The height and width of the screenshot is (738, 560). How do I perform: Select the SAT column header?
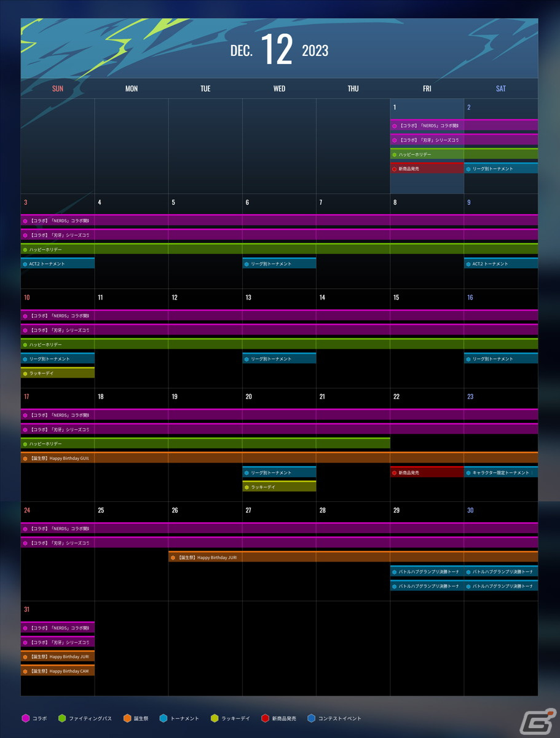(x=501, y=89)
